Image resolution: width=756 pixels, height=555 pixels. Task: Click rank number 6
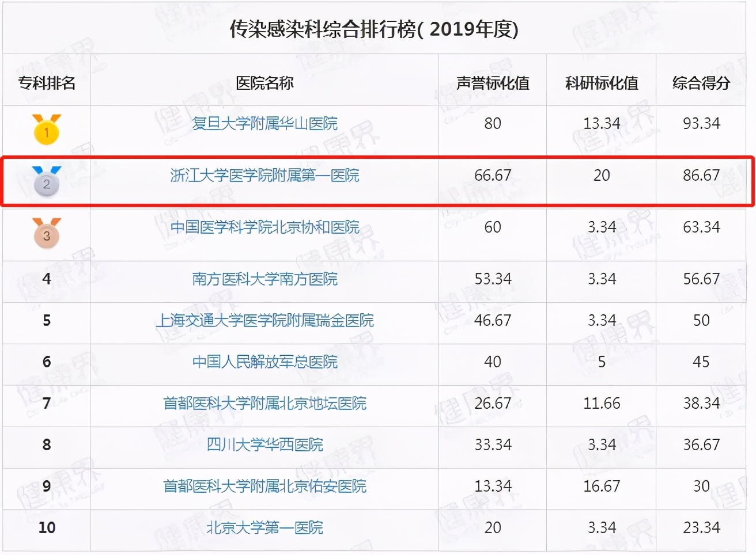point(47,362)
